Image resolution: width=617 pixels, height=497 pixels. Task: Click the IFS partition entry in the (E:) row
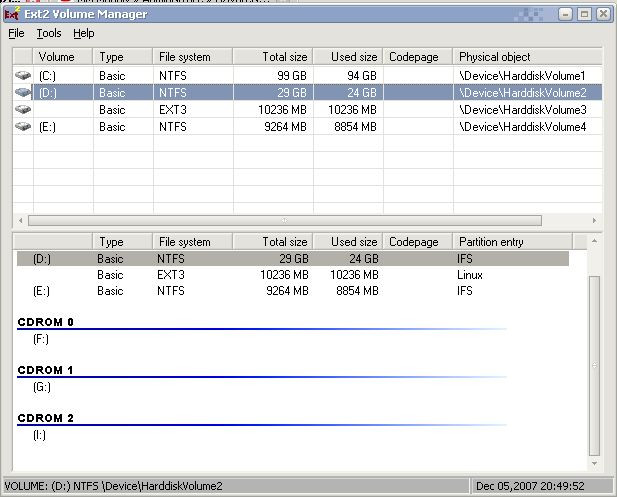pos(465,291)
